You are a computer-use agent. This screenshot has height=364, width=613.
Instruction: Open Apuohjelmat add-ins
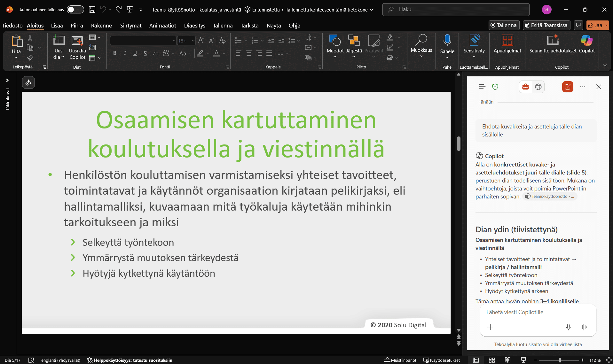click(x=507, y=44)
